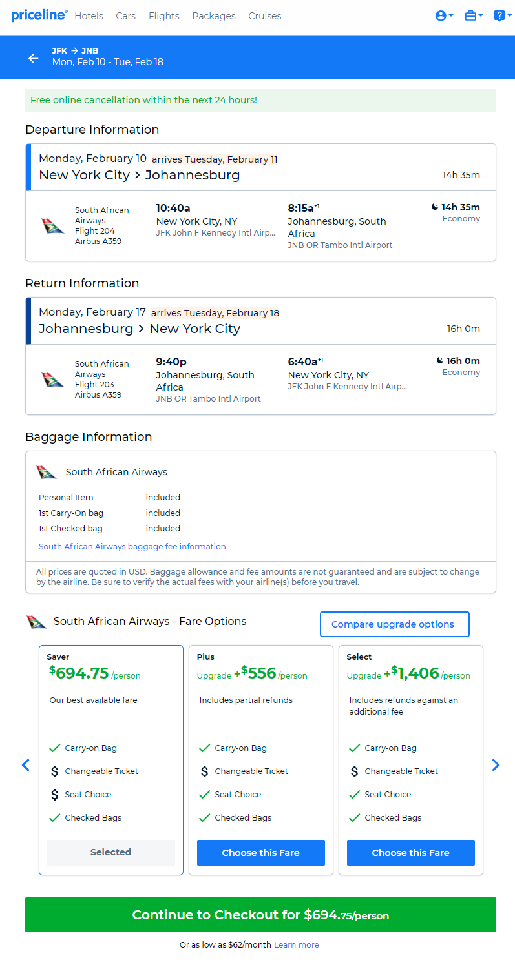Click the overnight moon icon beside 14h 35m
This screenshot has height=980, width=515.
tap(435, 207)
